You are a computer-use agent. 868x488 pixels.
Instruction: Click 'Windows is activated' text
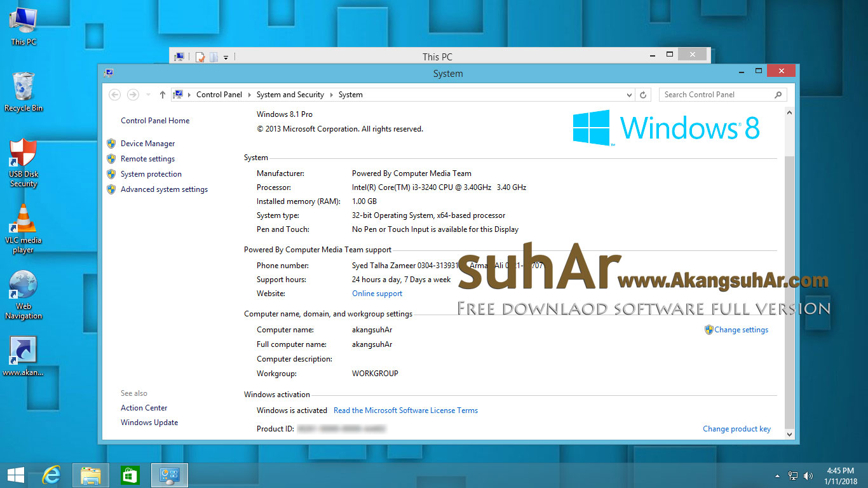tap(292, 410)
